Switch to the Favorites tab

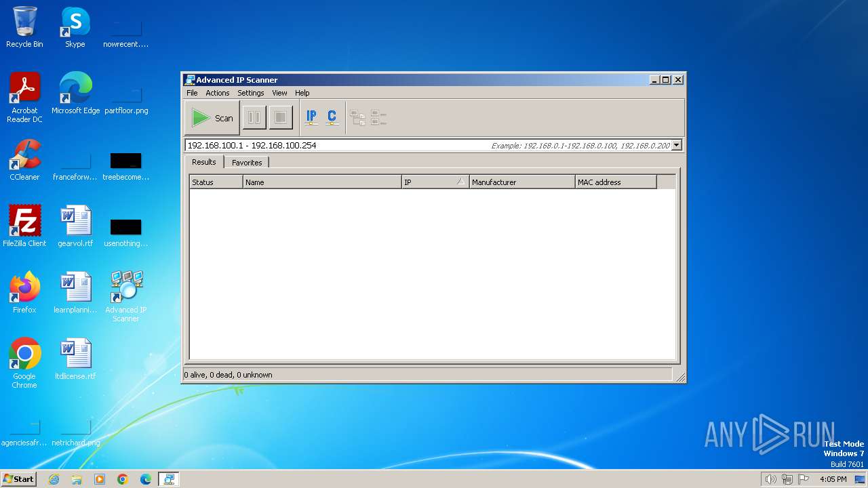[247, 163]
